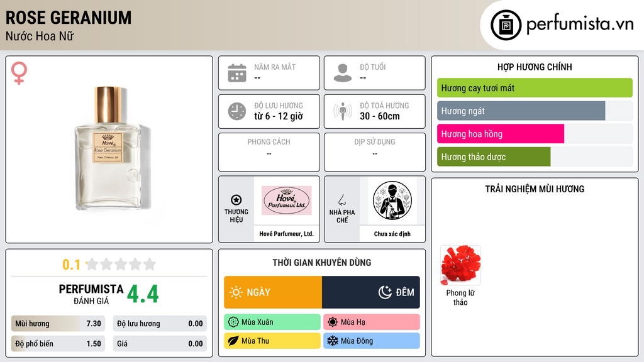Click the Mùi hương 7.30 score bar
Screen dimensions: 644x362
pyautogui.click(x=58, y=324)
